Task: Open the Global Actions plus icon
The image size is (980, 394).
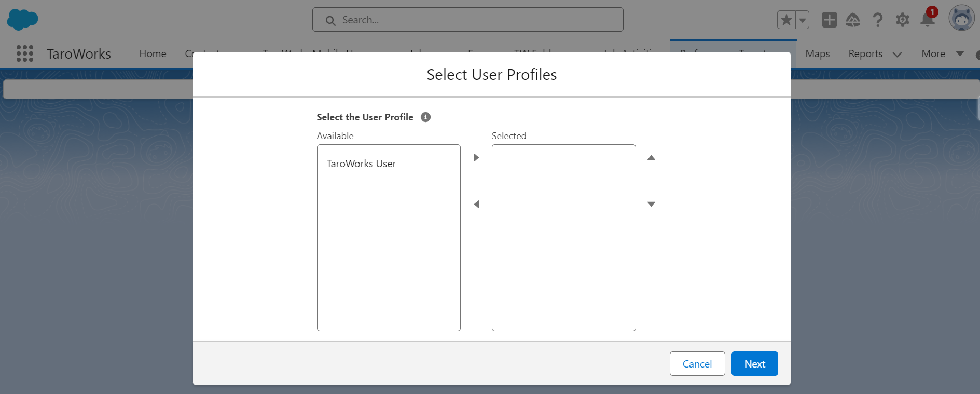Action: (829, 20)
